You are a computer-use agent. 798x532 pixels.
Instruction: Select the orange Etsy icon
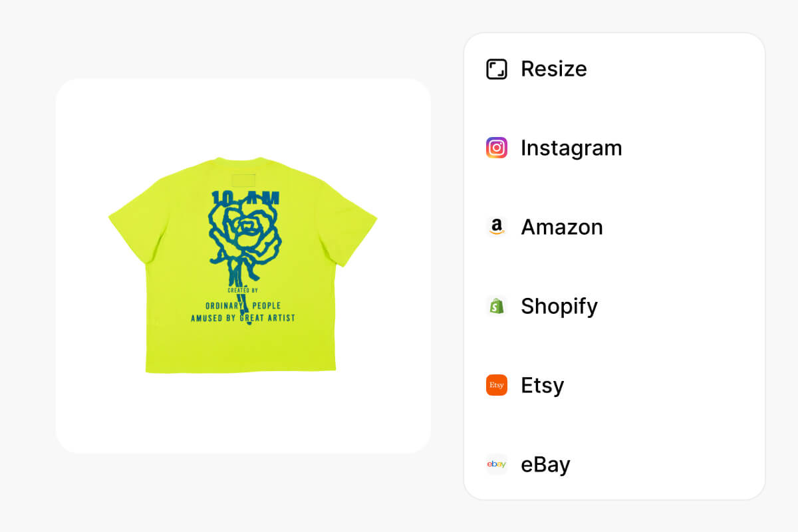coord(497,385)
